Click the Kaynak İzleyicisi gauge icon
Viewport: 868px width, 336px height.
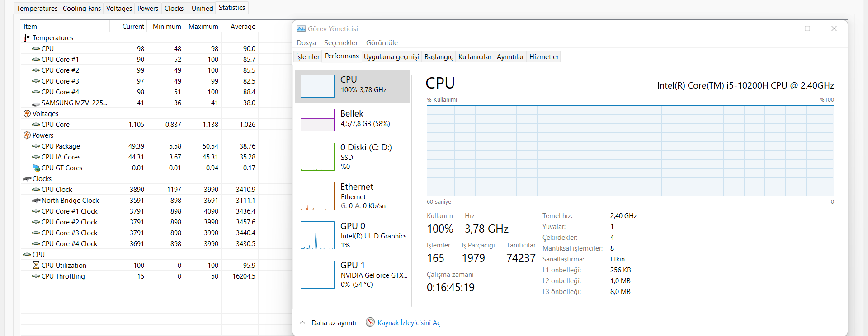[x=370, y=322]
